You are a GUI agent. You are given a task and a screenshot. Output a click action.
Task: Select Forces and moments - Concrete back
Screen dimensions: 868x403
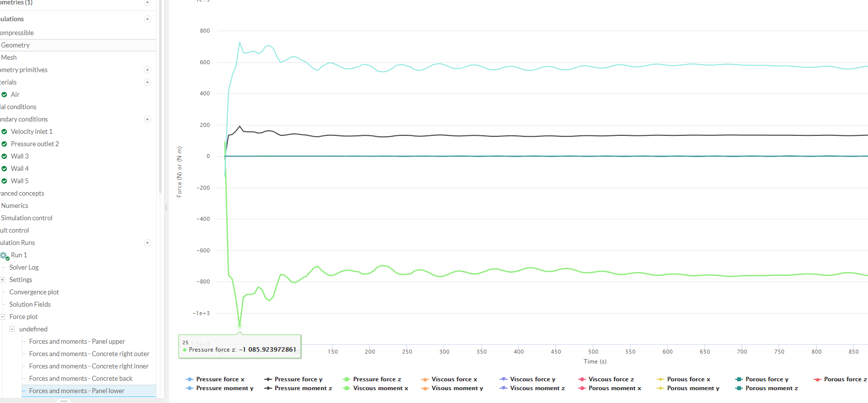pos(81,379)
